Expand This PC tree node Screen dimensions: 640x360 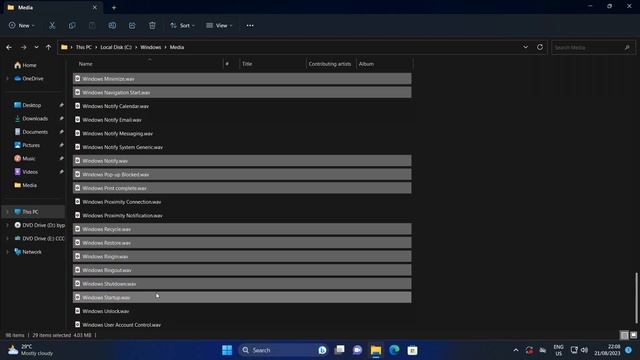(7, 212)
